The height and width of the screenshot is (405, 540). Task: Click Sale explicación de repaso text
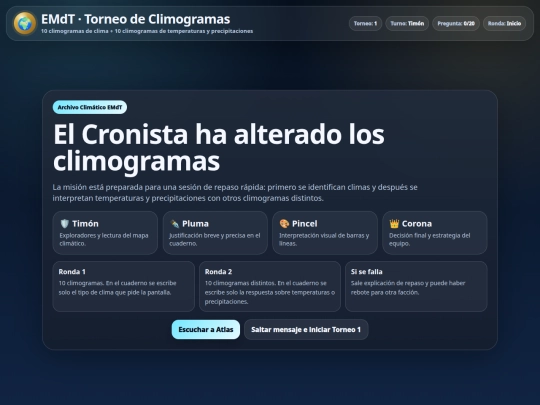tap(408, 288)
